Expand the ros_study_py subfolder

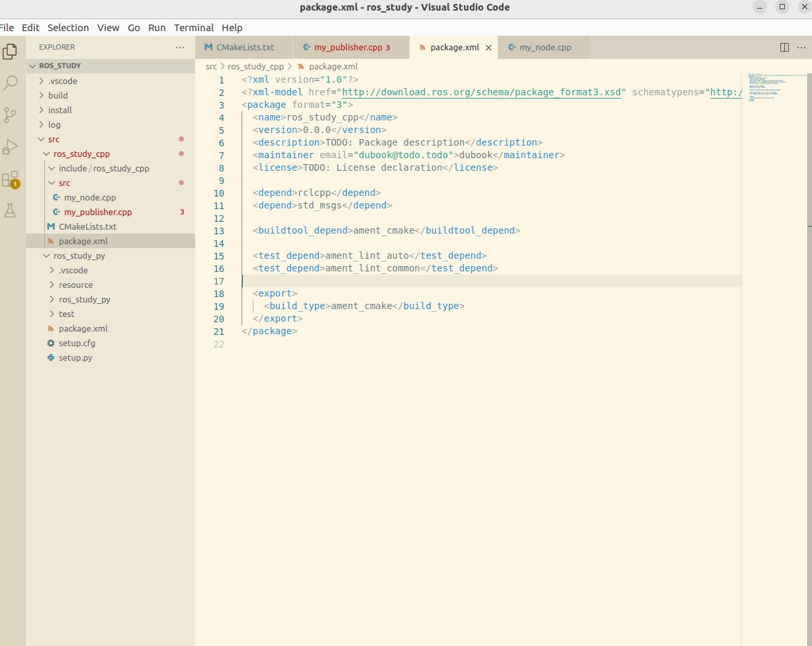(x=111, y=299)
